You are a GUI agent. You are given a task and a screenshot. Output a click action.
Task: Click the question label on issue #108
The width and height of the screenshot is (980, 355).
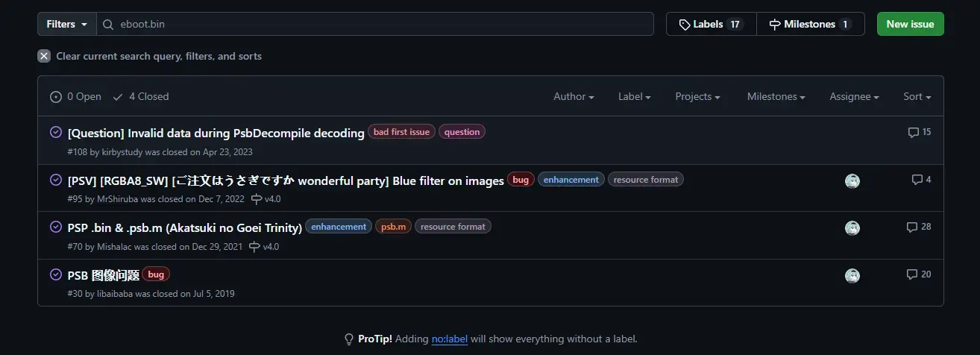[x=462, y=132]
